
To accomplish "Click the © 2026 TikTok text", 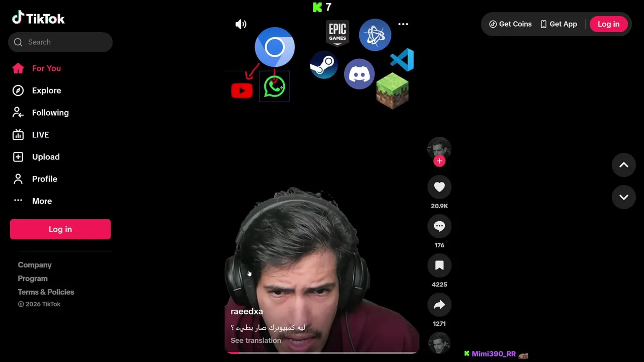I will tap(39, 304).
